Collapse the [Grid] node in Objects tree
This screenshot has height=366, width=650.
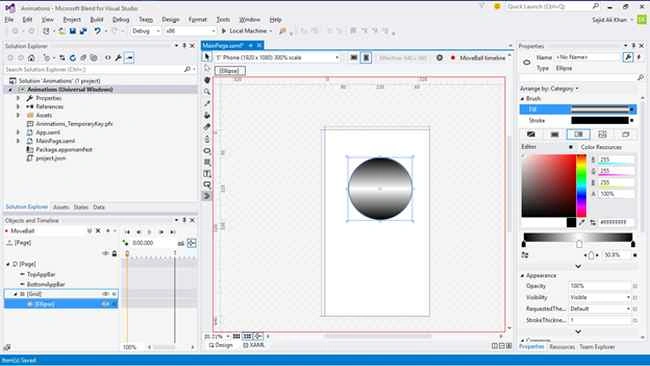coord(16,294)
